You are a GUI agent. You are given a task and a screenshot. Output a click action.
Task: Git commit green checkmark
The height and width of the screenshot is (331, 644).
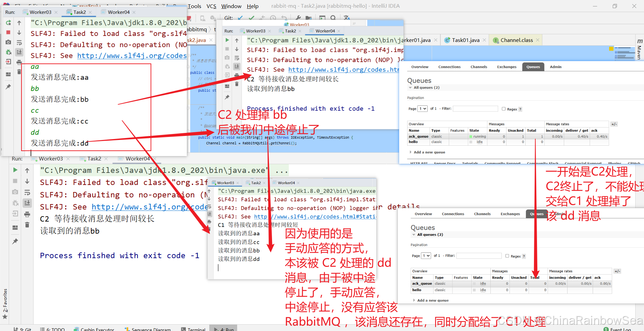click(252, 18)
